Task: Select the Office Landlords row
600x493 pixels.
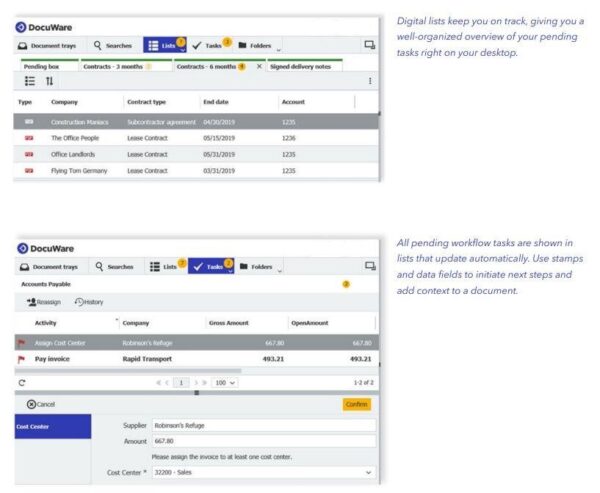Action: tap(196, 155)
